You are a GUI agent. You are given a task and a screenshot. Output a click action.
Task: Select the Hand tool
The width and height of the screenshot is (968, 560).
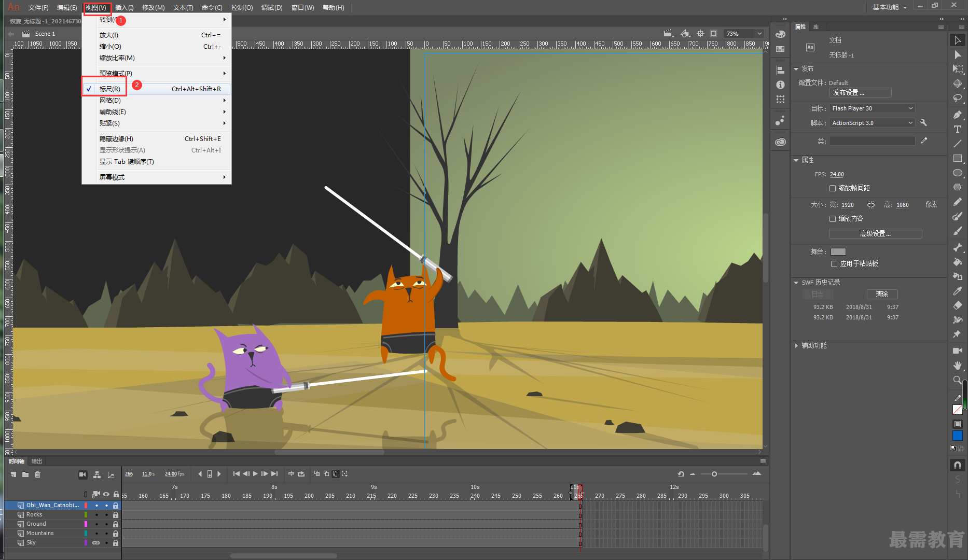[x=958, y=365]
